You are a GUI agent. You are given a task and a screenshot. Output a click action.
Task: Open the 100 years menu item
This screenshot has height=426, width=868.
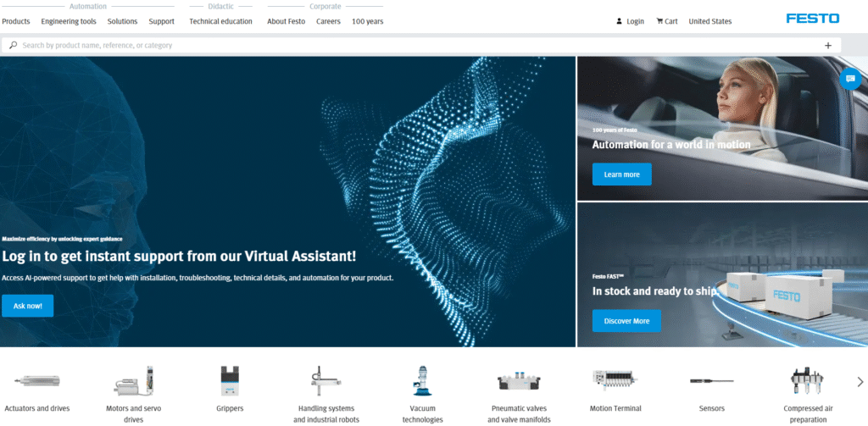(x=368, y=21)
